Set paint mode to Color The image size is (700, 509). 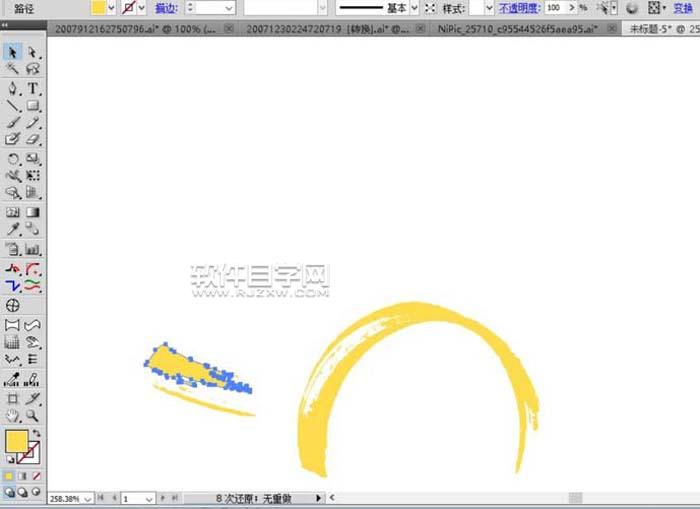pyautogui.click(x=9, y=476)
